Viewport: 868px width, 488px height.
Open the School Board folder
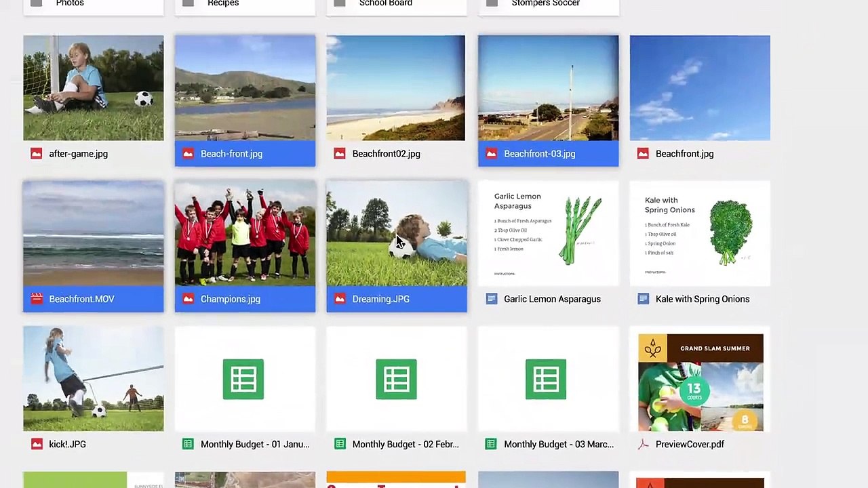pos(397,6)
